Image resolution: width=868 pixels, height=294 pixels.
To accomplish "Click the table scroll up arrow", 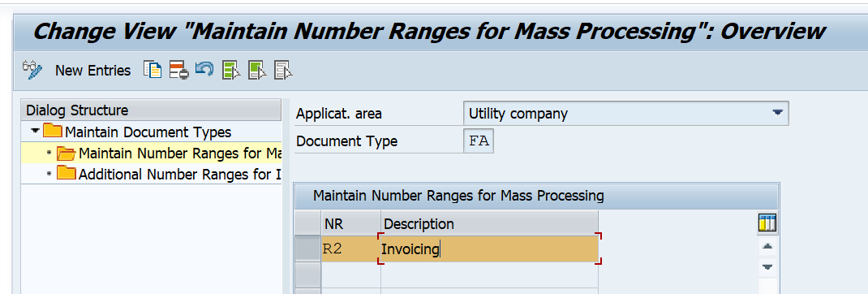I will coord(767,246).
